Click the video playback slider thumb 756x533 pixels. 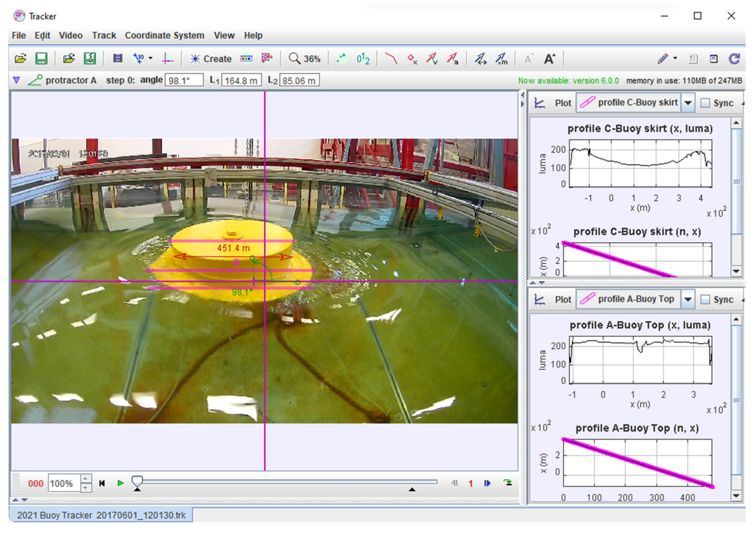click(x=137, y=481)
